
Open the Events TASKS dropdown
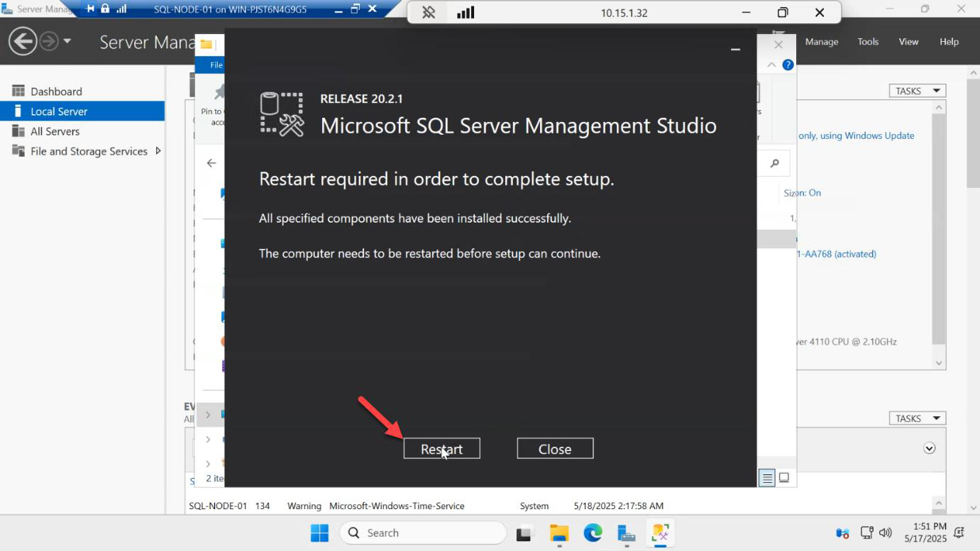click(918, 418)
